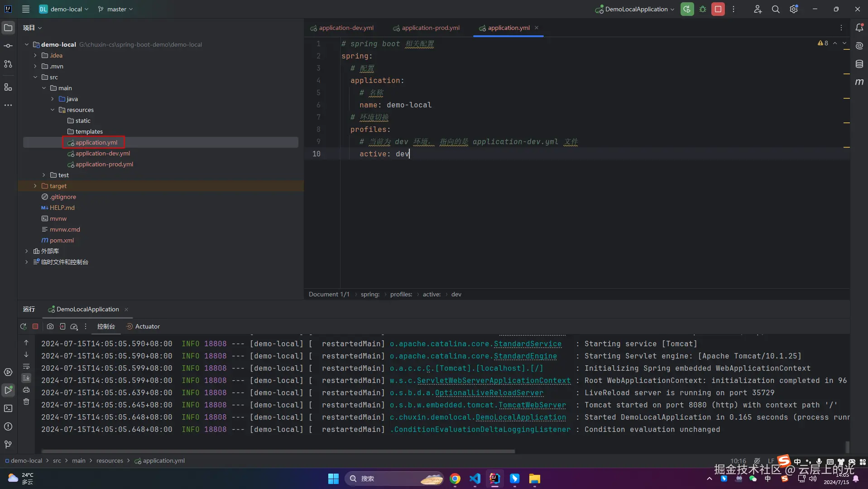Open StandardService class link in console

[x=527, y=344]
